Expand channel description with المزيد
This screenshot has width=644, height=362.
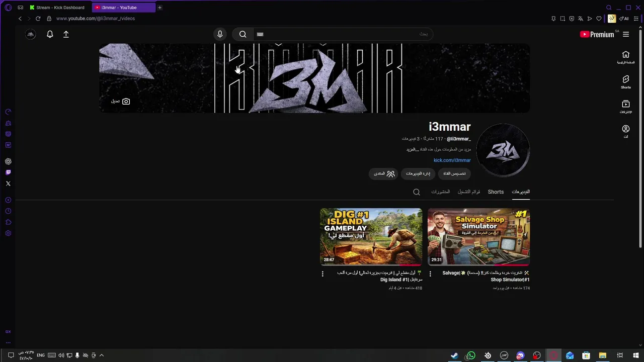click(x=413, y=149)
